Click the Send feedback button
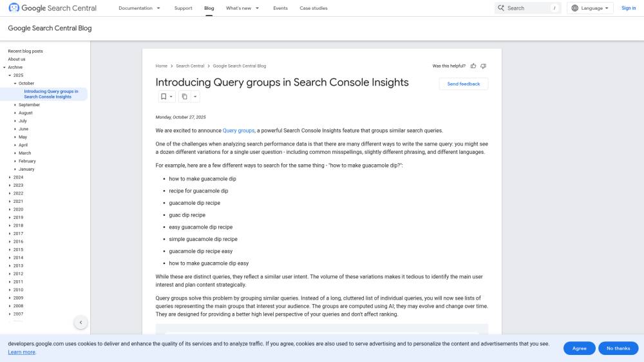The image size is (644, 362). pos(463,84)
